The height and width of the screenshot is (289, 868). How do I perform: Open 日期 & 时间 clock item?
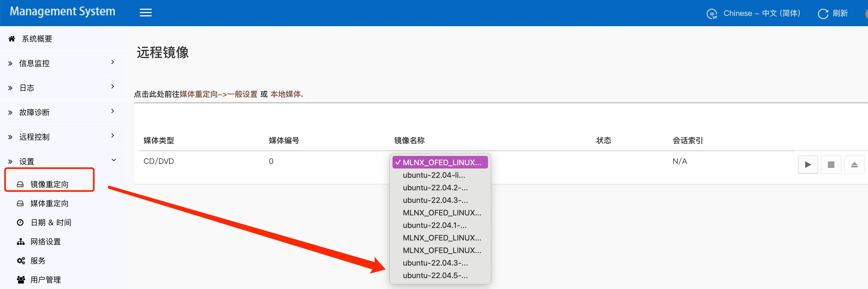(50, 222)
